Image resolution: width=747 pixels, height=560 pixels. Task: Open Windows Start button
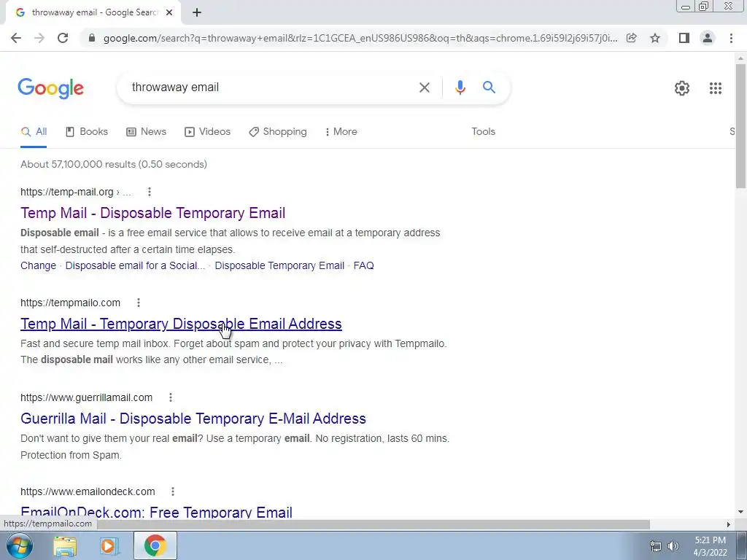coord(20,545)
